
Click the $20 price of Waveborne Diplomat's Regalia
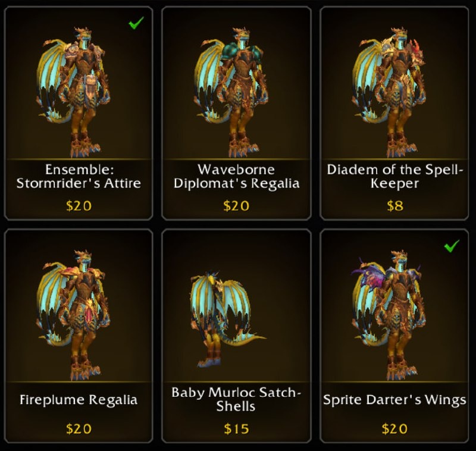[236, 206]
